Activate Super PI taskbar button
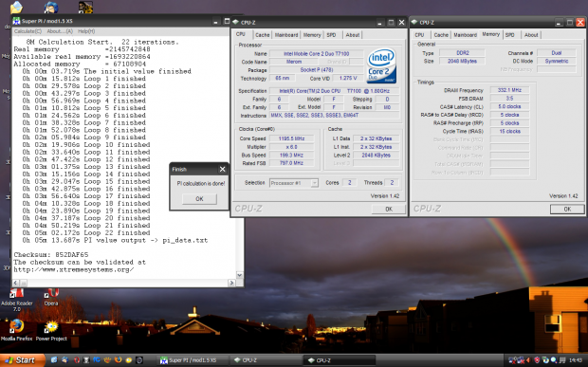The width and height of the screenshot is (588, 367). coord(193,360)
